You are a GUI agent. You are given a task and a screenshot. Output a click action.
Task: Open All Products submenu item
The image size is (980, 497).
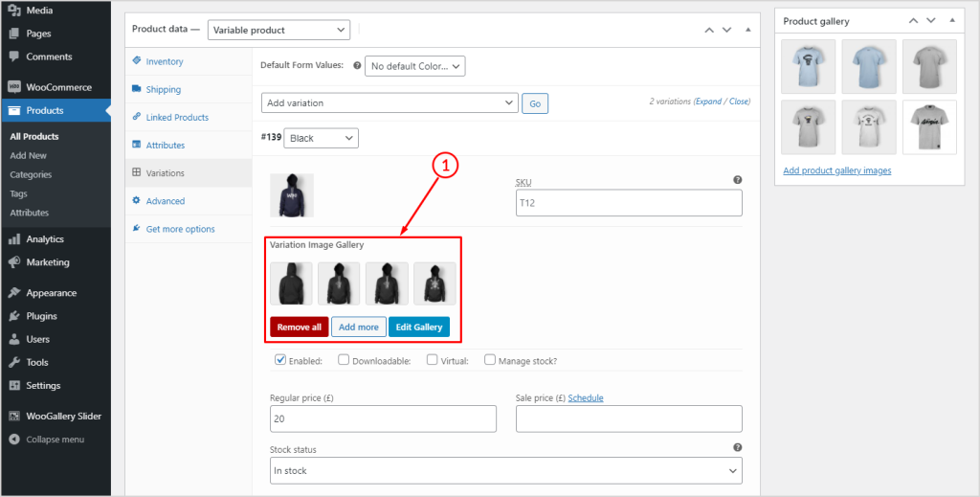[34, 136]
